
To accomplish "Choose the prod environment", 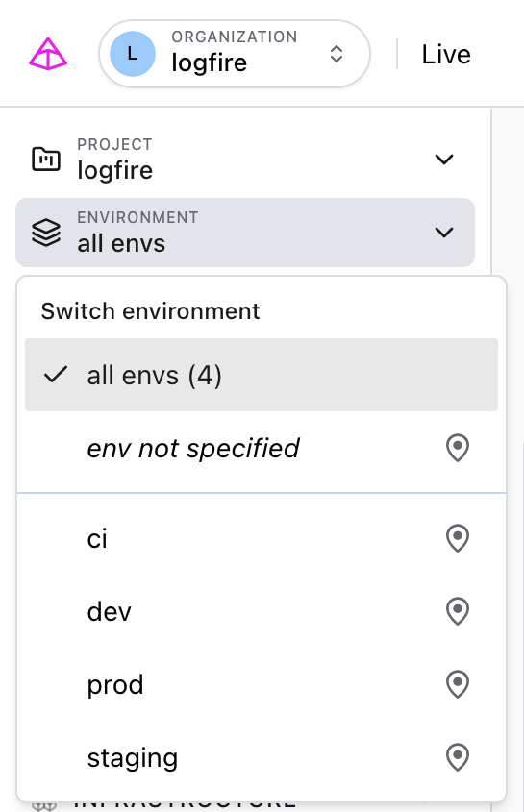I will (x=262, y=684).
